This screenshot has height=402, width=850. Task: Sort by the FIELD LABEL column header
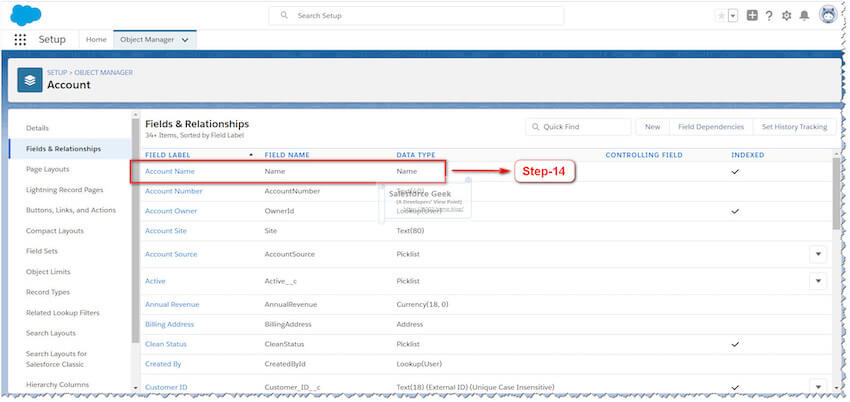click(168, 155)
